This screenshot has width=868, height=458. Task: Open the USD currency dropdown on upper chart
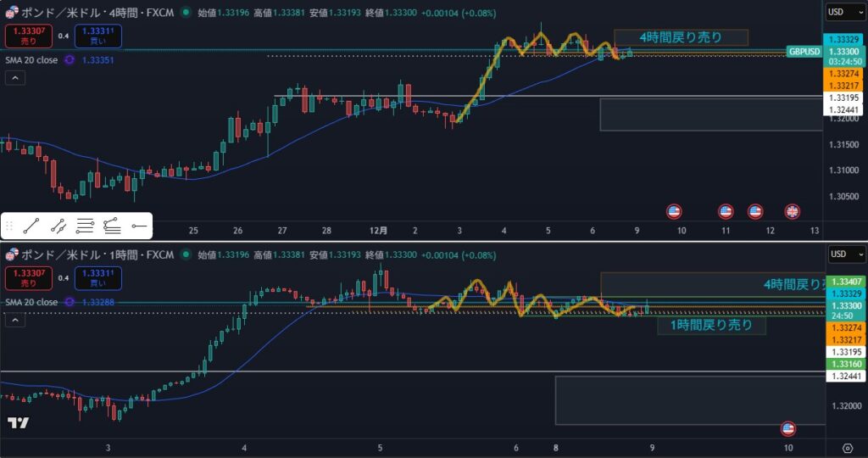pos(846,12)
